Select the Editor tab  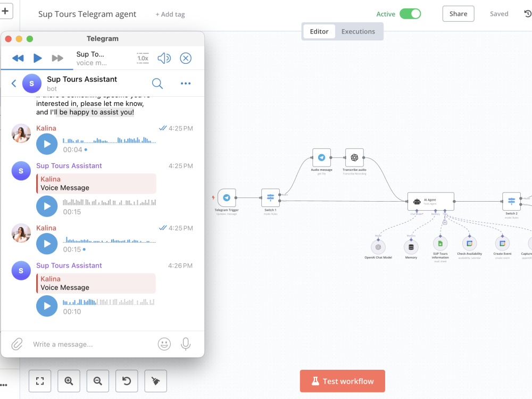tap(319, 31)
